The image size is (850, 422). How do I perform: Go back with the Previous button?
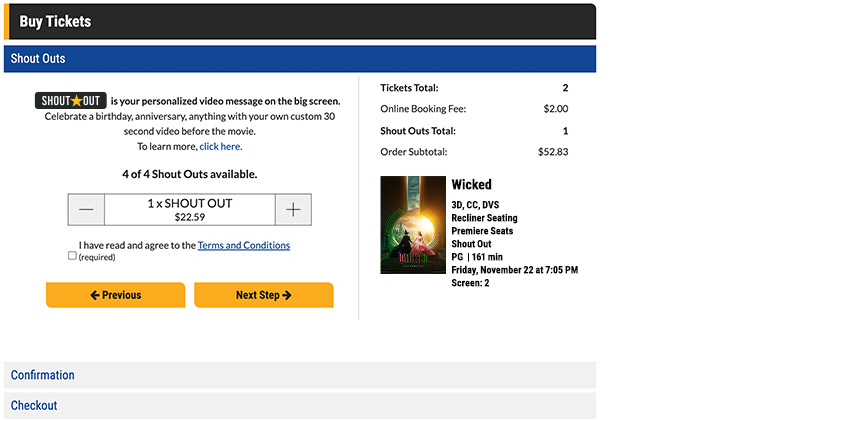[115, 295]
